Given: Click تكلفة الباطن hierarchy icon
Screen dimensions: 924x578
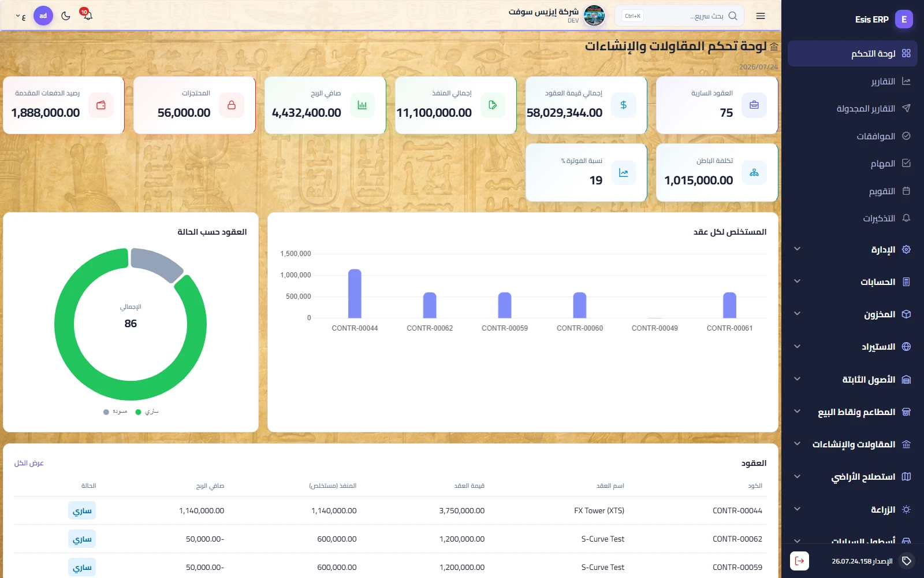Looking at the screenshot, I should [754, 173].
